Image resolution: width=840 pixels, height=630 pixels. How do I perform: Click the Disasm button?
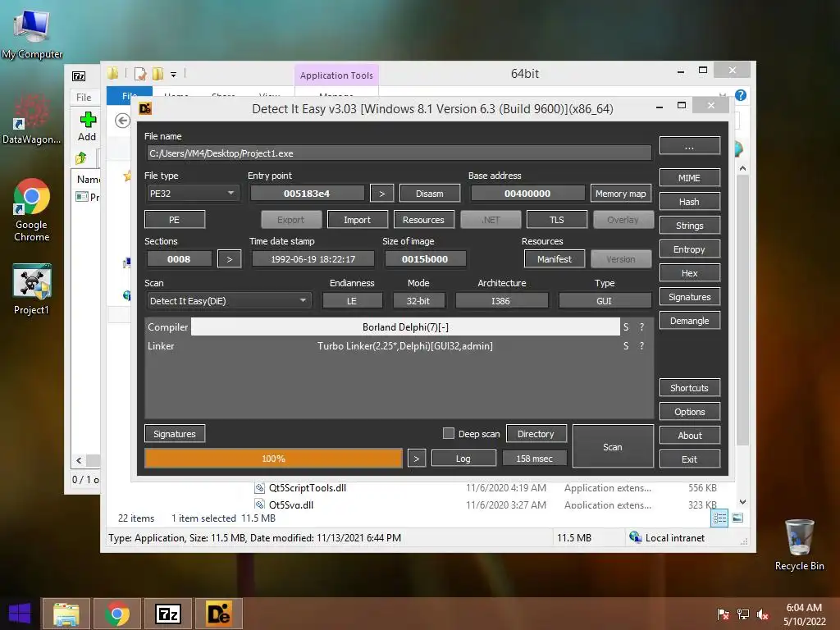tap(430, 194)
